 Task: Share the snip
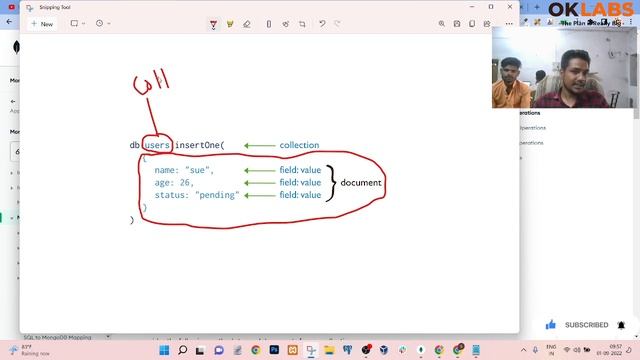click(x=487, y=24)
